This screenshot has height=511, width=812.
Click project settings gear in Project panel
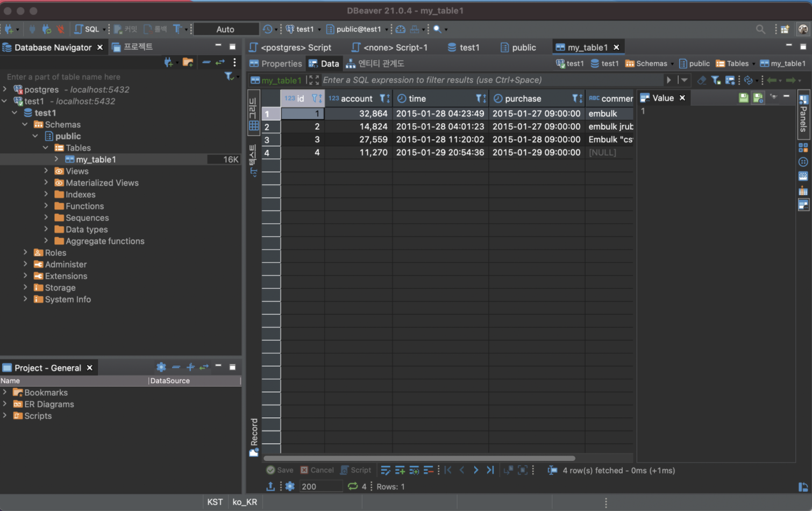pyautogui.click(x=161, y=367)
